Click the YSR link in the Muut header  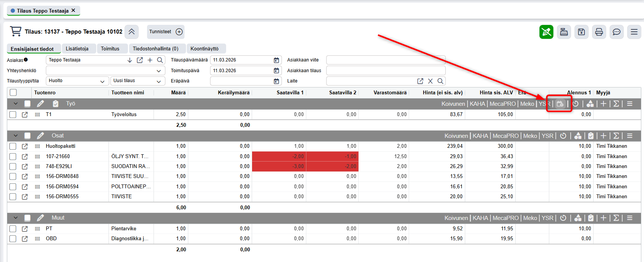point(547,218)
